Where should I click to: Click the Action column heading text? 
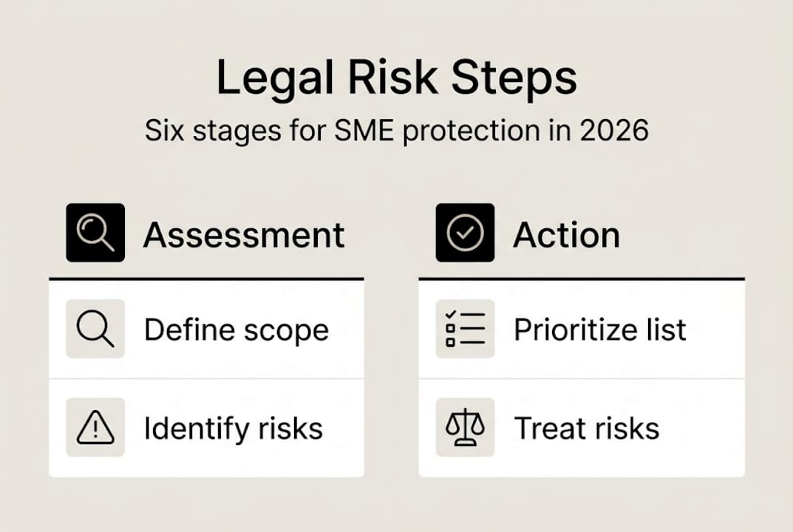566,235
